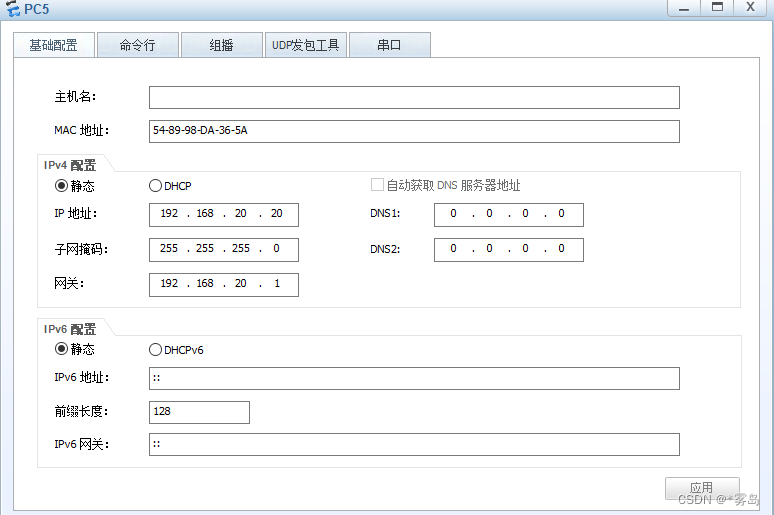This screenshot has width=774, height=515.
Task: Click the 应用 apply button
Action: 702,488
